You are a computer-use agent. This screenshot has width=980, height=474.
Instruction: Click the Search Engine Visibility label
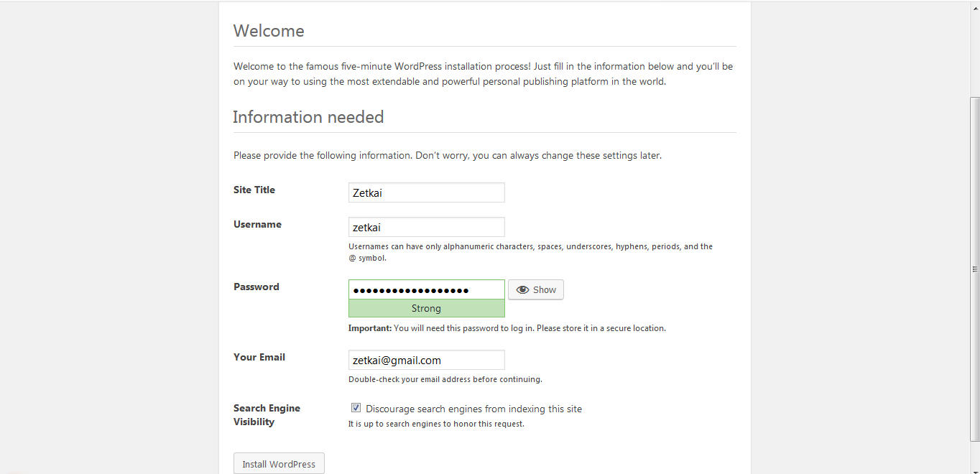[267, 415]
